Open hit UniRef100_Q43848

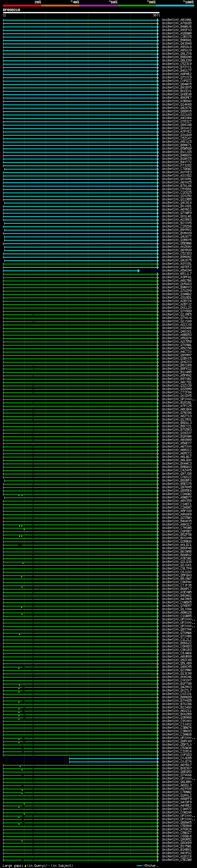(177, 43)
